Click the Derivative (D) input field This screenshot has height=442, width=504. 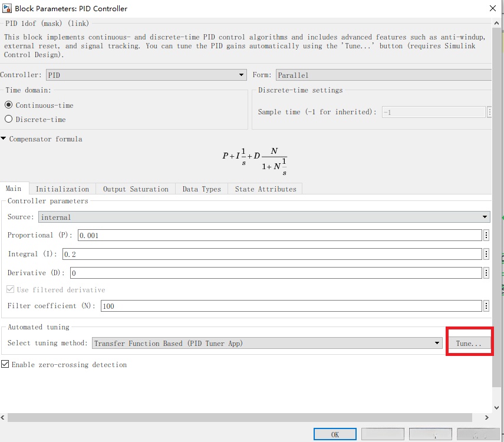click(x=276, y=273)
